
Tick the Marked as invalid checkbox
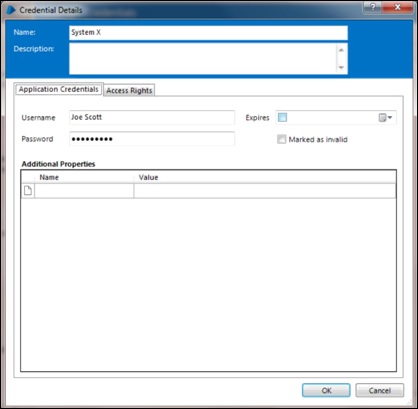tap(282, 139)
